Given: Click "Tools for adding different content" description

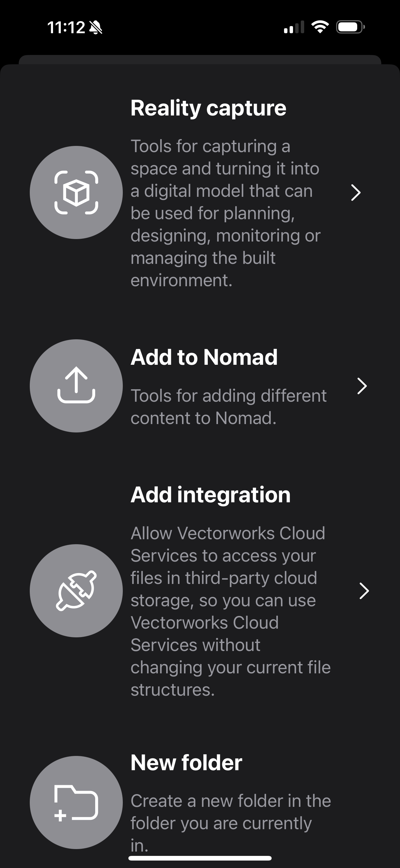Looking at the screenshot, I should [x=228, y=407].
